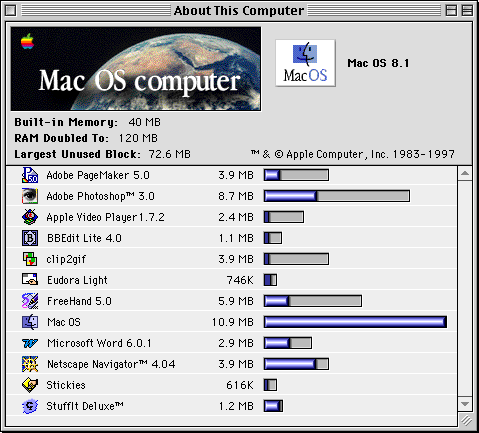Select the "Adobe Photoshop™ 3.0" name

100,196
